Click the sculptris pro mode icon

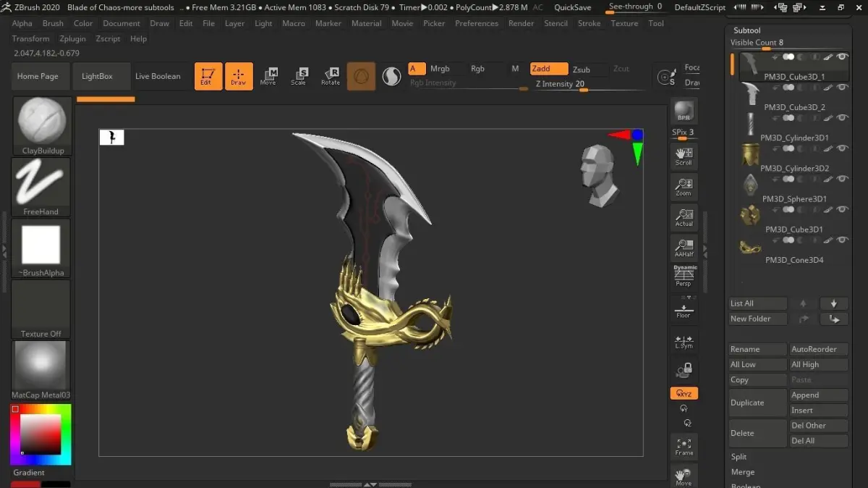pos(391,76)
